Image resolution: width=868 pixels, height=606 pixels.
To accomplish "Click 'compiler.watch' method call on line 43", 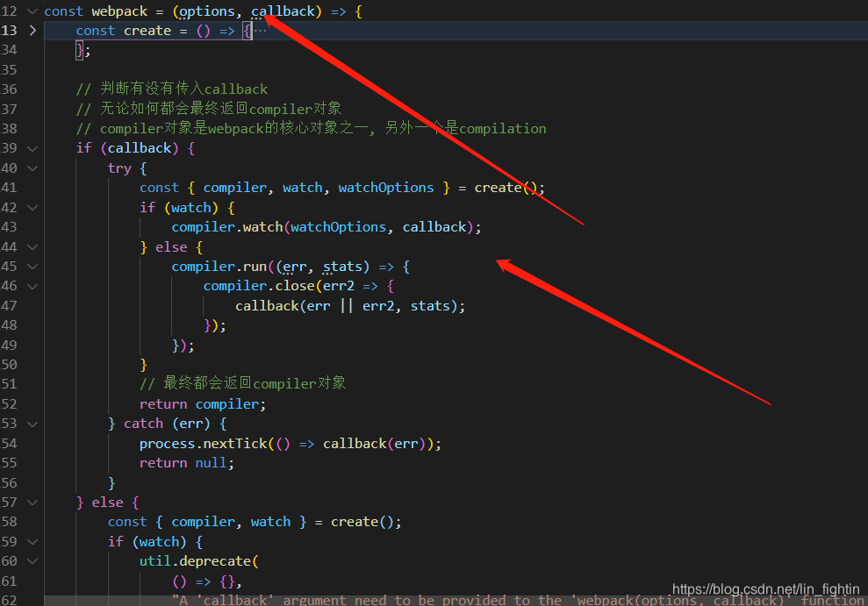I will click(227, 226).
